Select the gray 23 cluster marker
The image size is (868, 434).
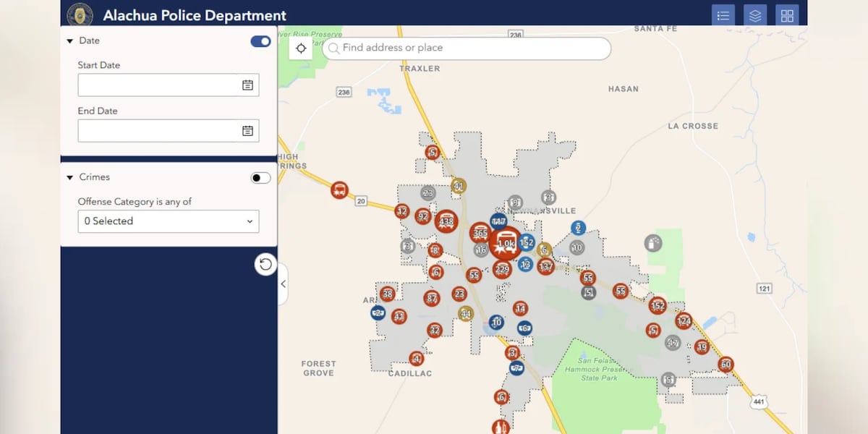(x=428, y=193)
